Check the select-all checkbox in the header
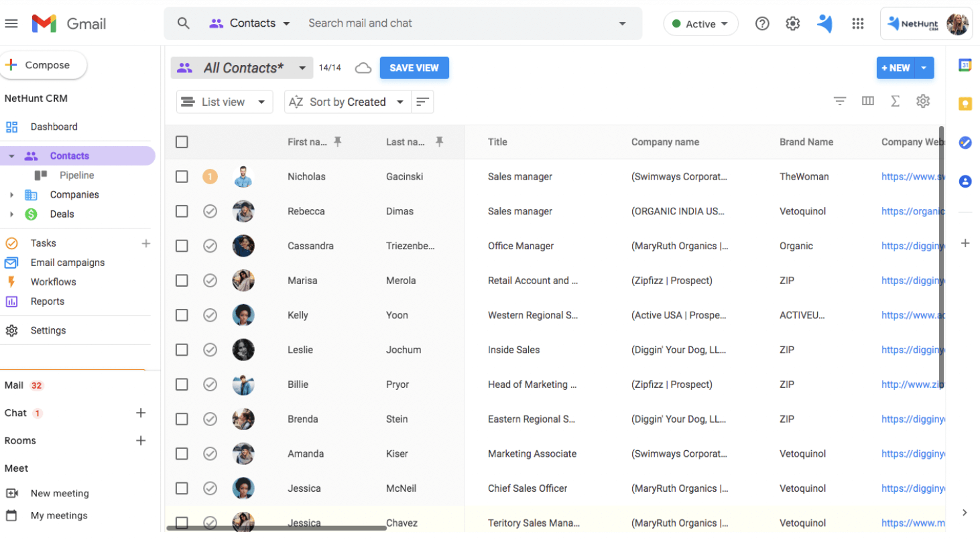 182,141
